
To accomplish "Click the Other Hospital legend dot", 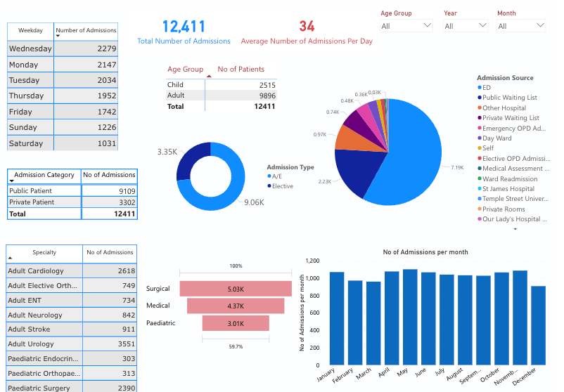I will point(480,108).
